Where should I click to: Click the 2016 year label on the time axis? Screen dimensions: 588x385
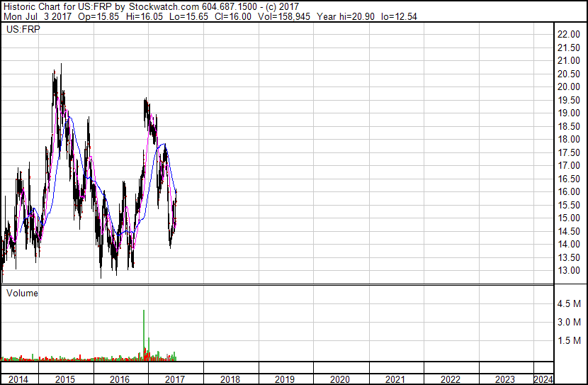120,379
